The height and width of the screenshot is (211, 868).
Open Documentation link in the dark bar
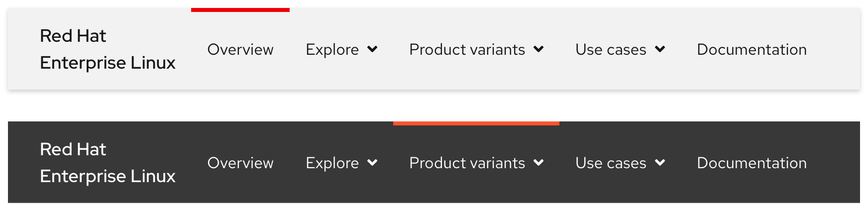pos(752,163)
